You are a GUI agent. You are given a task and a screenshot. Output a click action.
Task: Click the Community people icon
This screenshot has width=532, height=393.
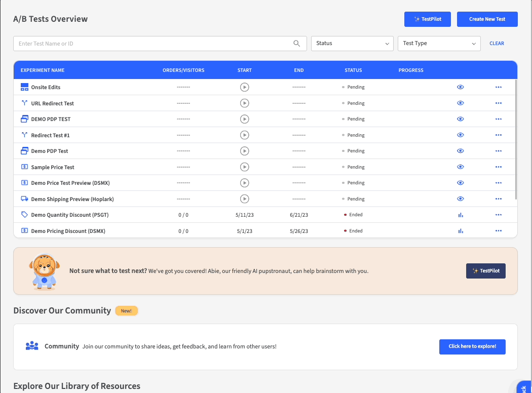tap(32, 346)
